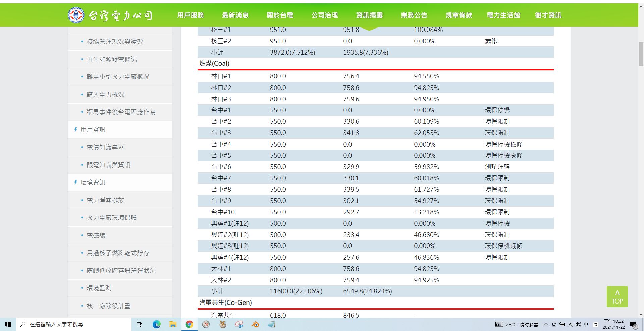Open 離島小型火力電廠概況 sidebar link
Screen dimensions: 644x331
pos(118,77)
